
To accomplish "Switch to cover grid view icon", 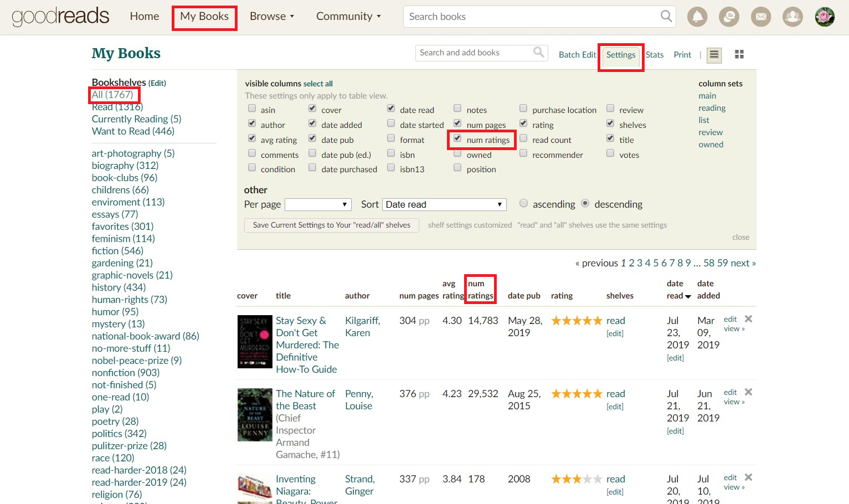I will 739,54.
